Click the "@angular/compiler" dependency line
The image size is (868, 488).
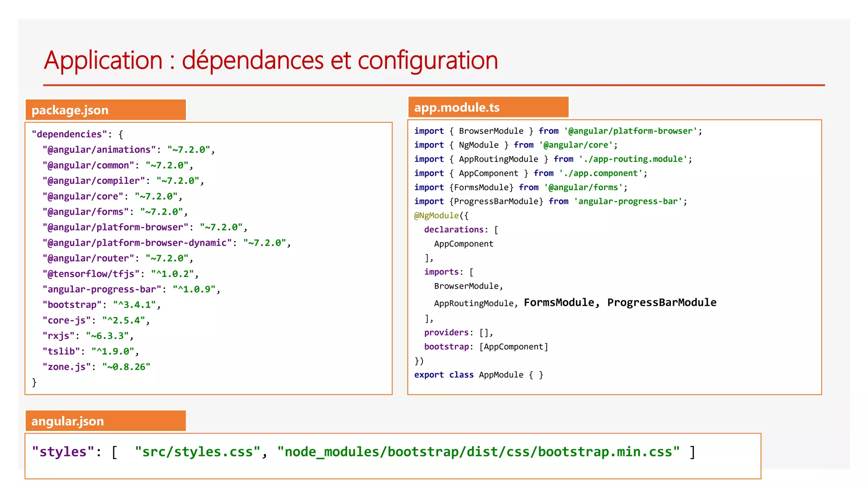click(123, 181)
